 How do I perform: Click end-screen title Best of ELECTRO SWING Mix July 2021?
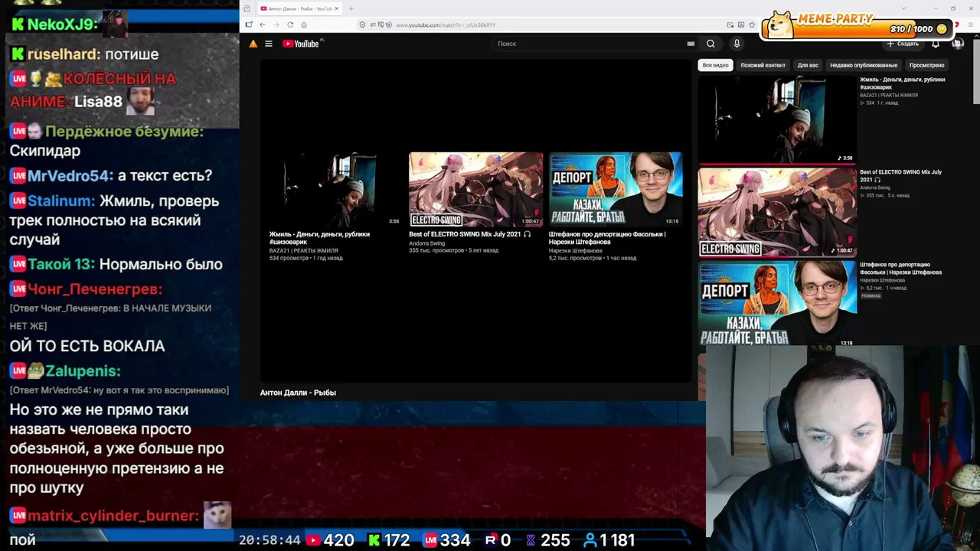click(x=469, y=234)
